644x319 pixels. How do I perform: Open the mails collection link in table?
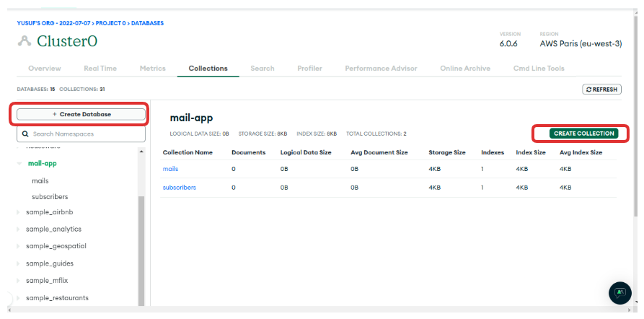[170, 169]
